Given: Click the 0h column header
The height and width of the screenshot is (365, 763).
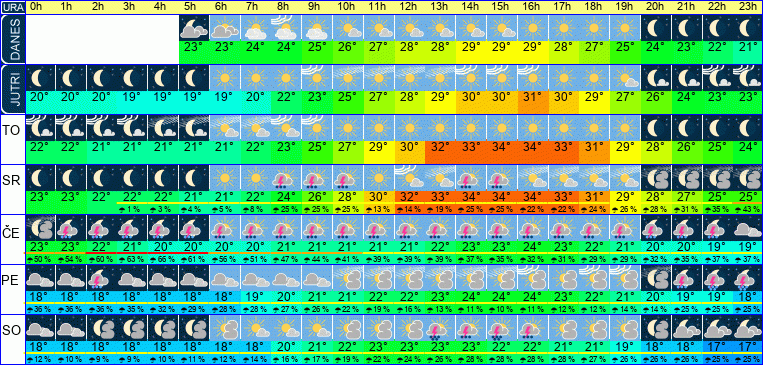Looking at the screenshot, I should (x=36, y=7).
